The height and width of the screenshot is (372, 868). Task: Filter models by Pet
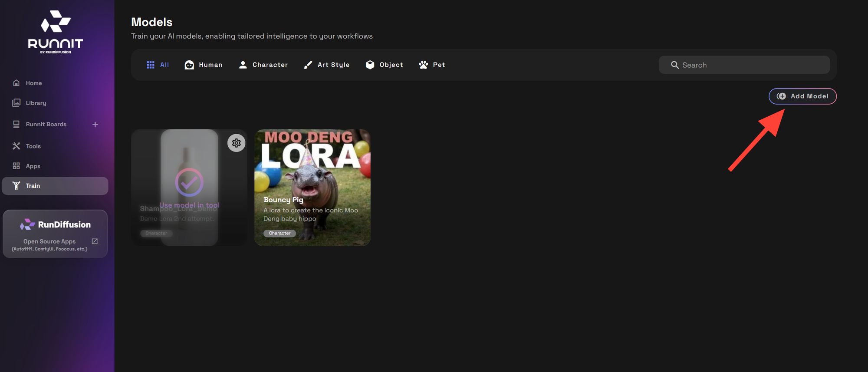432,65
